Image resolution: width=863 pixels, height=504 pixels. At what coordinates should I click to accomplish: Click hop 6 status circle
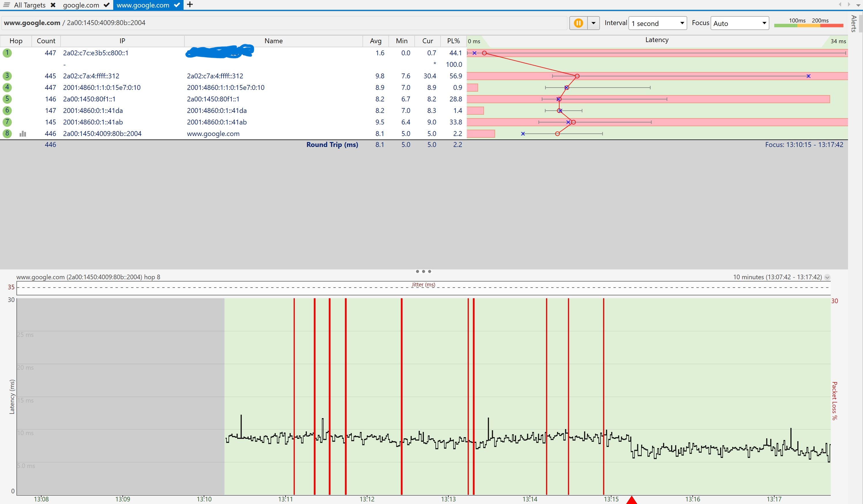7,111
